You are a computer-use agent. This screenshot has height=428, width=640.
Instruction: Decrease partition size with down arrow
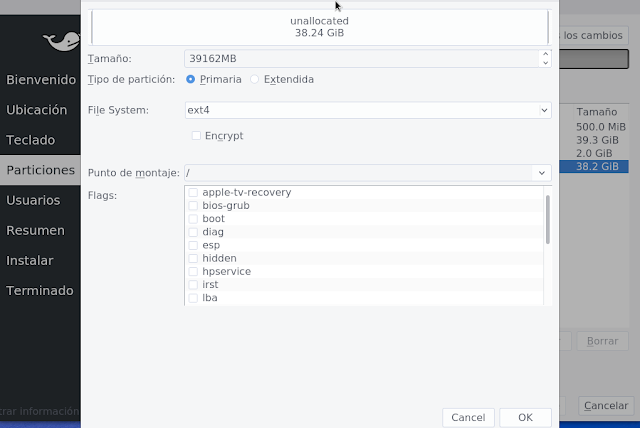[545, 63]
